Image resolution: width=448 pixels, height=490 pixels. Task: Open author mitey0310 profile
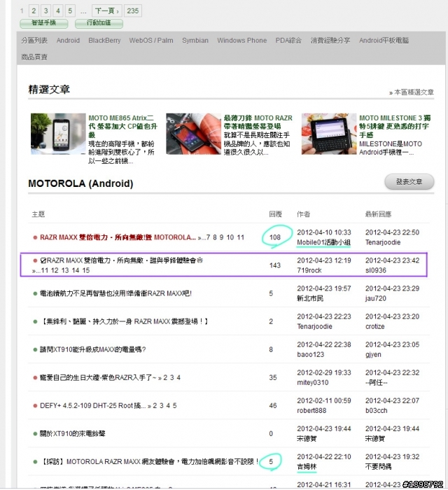pyautogui.click(x=313, y=383)
